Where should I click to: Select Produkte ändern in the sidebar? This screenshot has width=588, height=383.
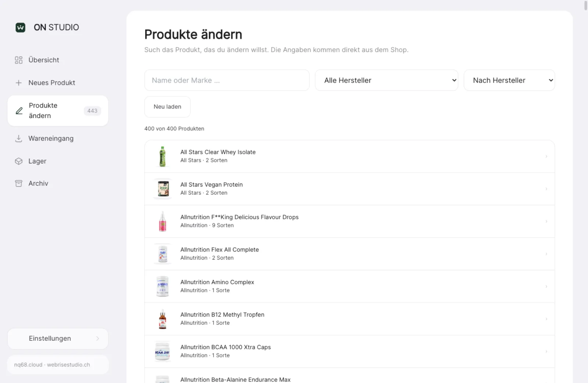[58, 111]
